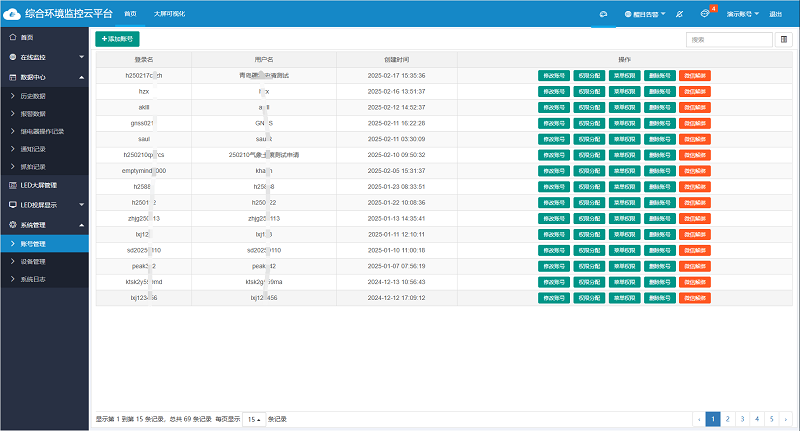
Task: Click the LED大屏管理 sidebar icon
Action: (11, 185)
